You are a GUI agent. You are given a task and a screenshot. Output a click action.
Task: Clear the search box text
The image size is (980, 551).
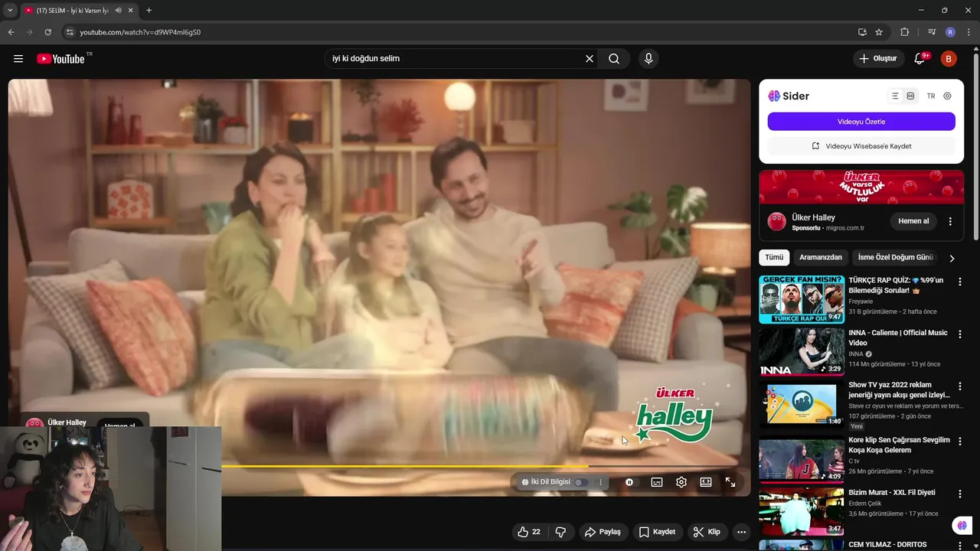(x=590, y=59)
